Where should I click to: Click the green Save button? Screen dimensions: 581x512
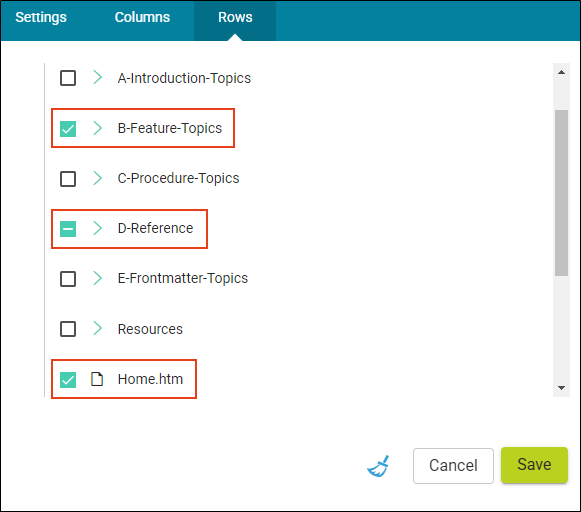534,465
